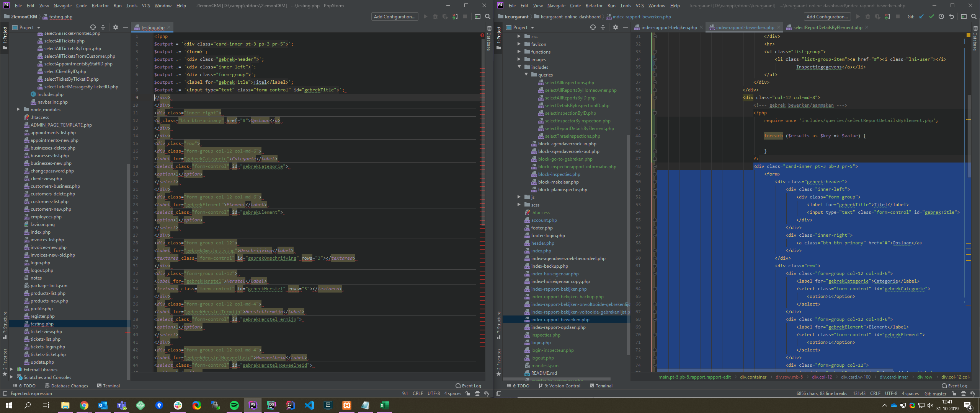Open Spotify from Windows taskbar
This screenshot has width=980, height=413.
(x=234, y=405)
